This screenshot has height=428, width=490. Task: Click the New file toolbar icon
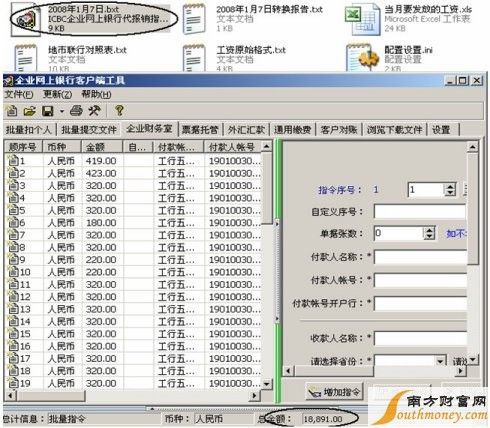[12, 111]
